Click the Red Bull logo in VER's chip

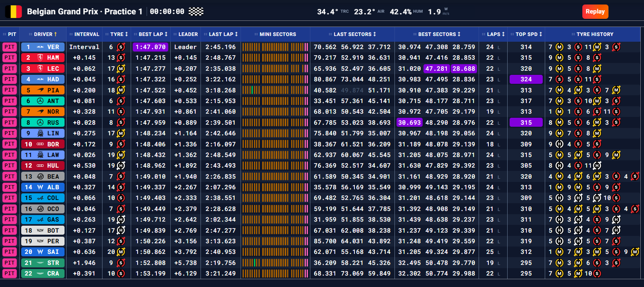(40, 47)
